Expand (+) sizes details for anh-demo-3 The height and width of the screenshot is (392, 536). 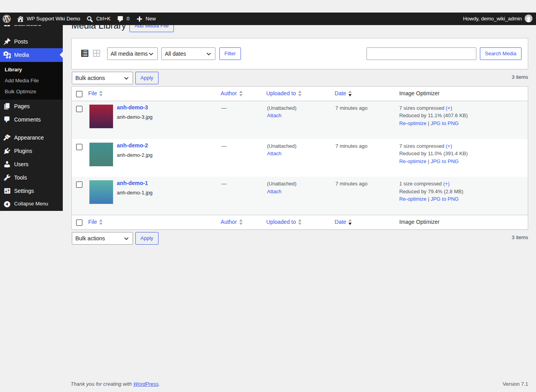pos(449,108)
